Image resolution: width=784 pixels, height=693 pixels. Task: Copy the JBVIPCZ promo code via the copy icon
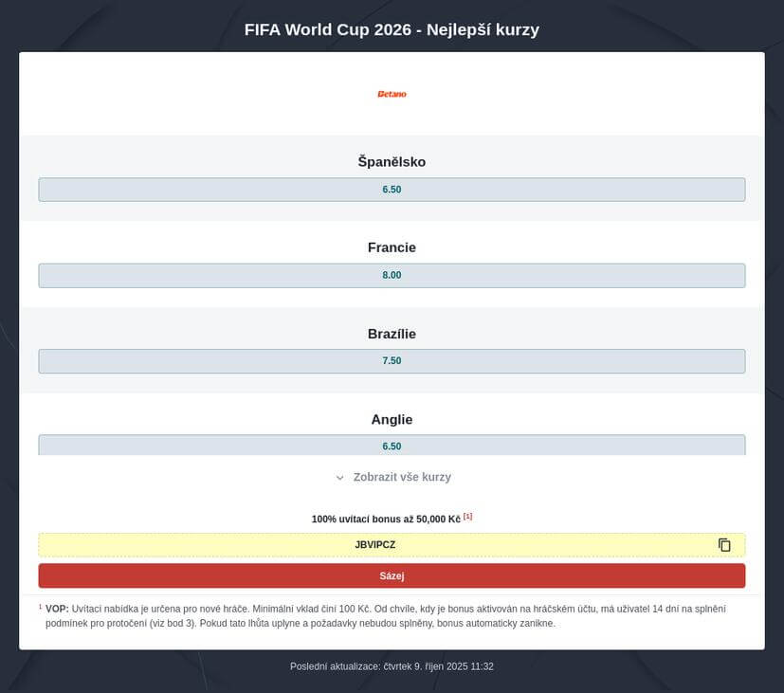[724, 545]
